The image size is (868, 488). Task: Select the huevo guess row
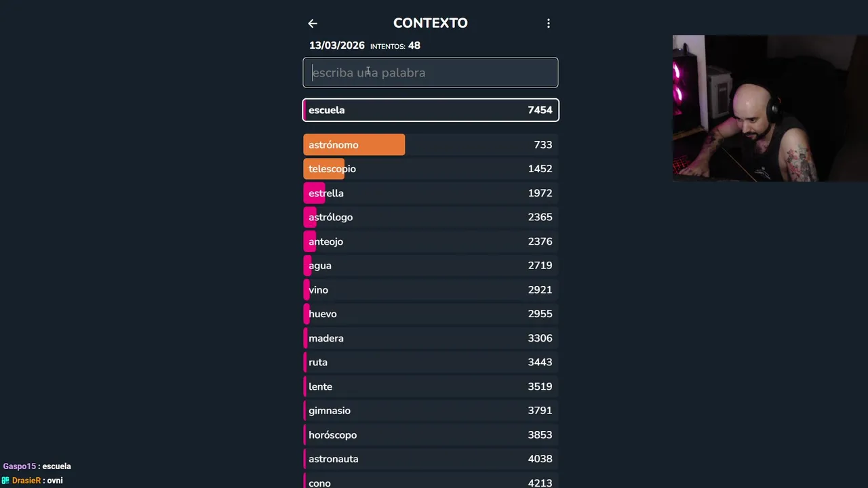[431, 314]
